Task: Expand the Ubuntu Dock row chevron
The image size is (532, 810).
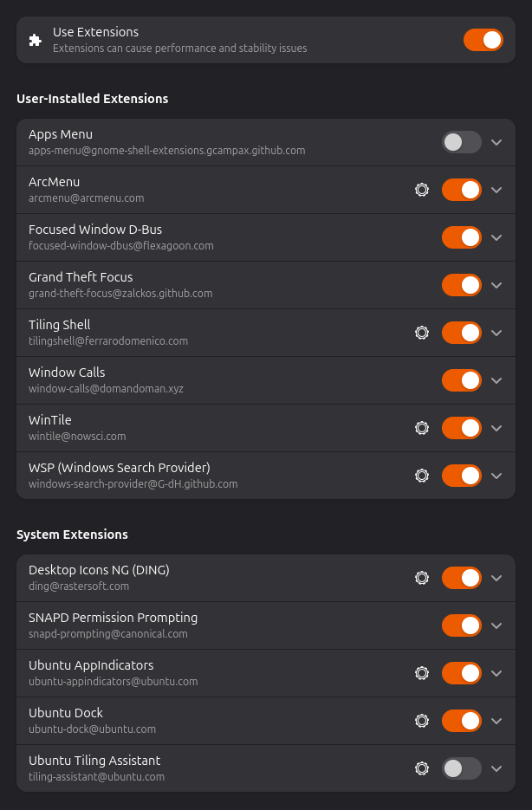Action: click(x=496, y=721)
